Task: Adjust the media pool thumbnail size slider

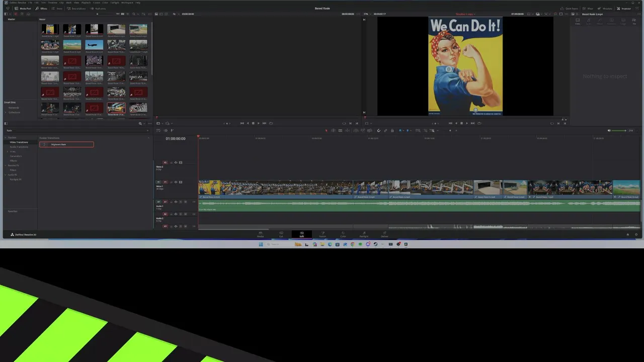Action: coord(97,14)
